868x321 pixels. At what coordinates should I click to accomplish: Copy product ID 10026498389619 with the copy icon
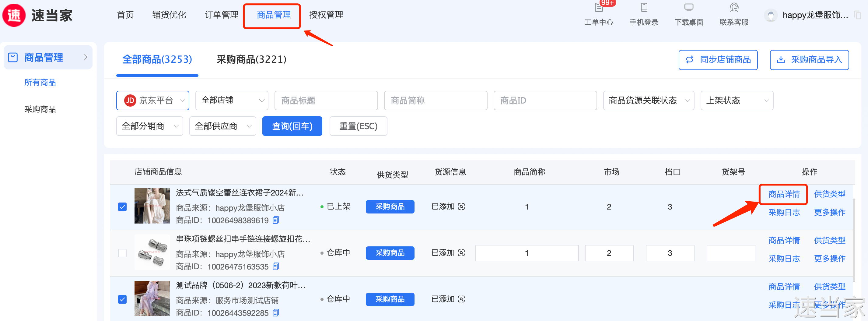pos(276,220)
